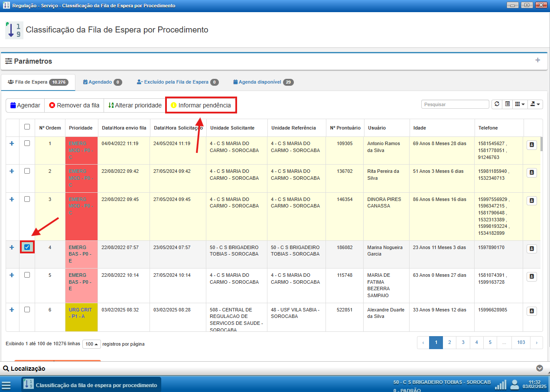Switch to the Agendado tab
This screenshot has height=392, width=550.
coord(102,82)
